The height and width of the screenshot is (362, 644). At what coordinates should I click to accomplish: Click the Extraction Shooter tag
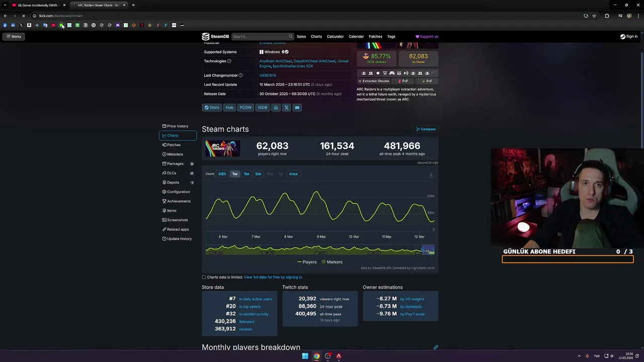pyautogui.click(x=373, y=81)
